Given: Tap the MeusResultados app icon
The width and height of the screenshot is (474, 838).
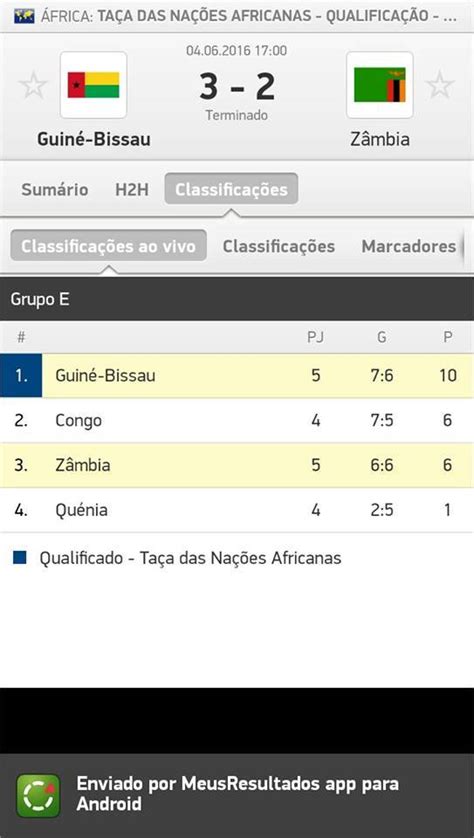Looking at the screenshot, I should pos(38,795).
